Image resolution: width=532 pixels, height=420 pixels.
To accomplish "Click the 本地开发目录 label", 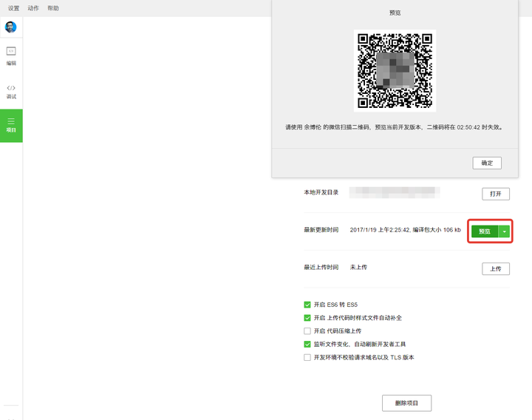I will (321, 192).
